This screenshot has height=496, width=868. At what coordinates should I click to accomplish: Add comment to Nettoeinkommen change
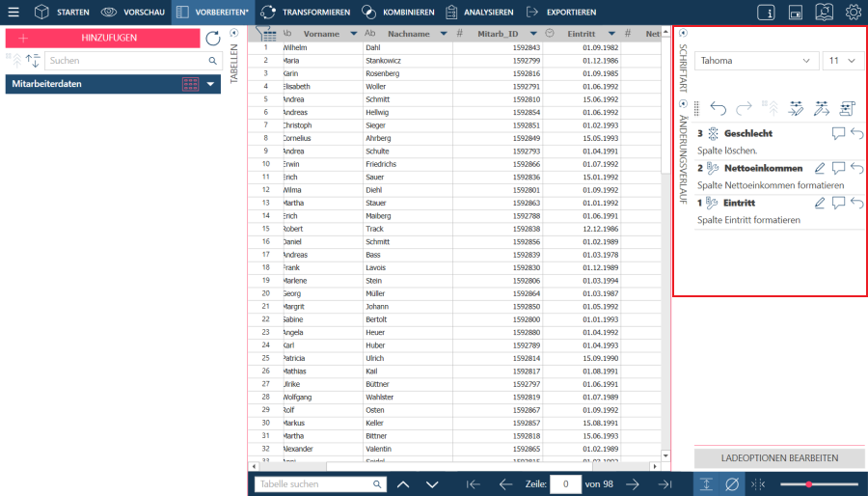click(x=839, y=168)
